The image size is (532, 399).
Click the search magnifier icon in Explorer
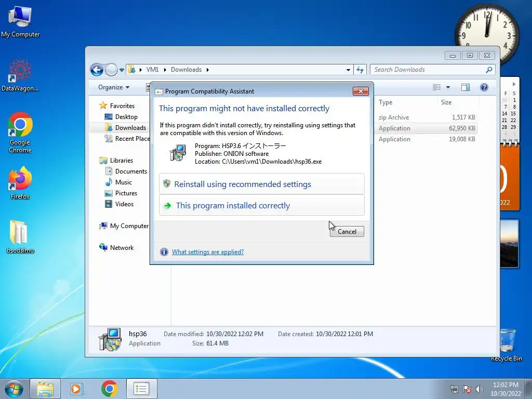tap(489, 70)
